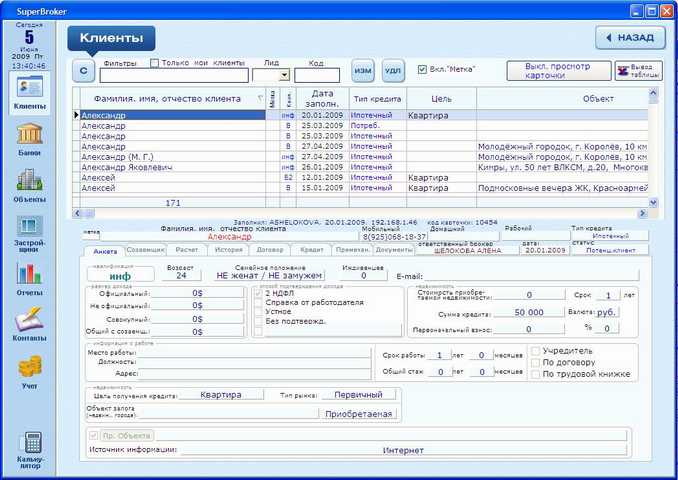Click the Объект column header
Image resolution: width=678 pixels, height=480 pixels.
point(563,99)
